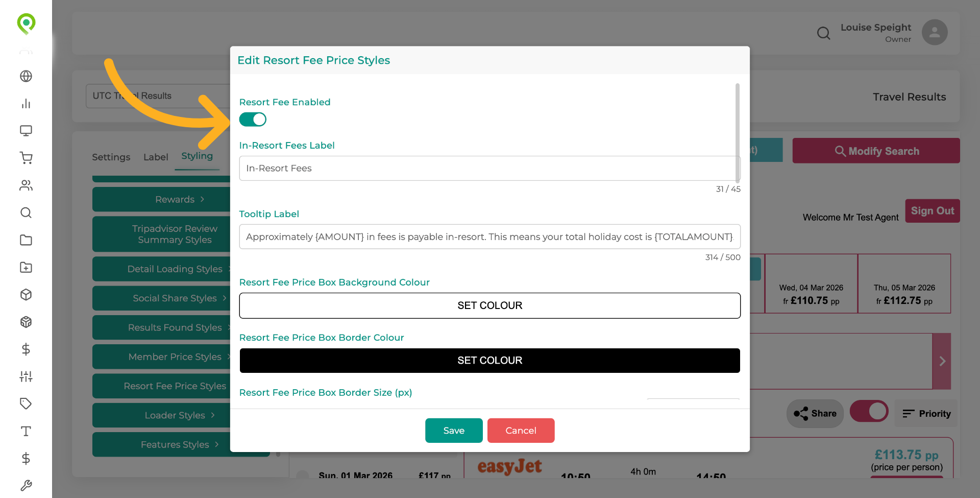980x498 pixels.
Task: Select the users/people sidebar icon
Action: 26,185
